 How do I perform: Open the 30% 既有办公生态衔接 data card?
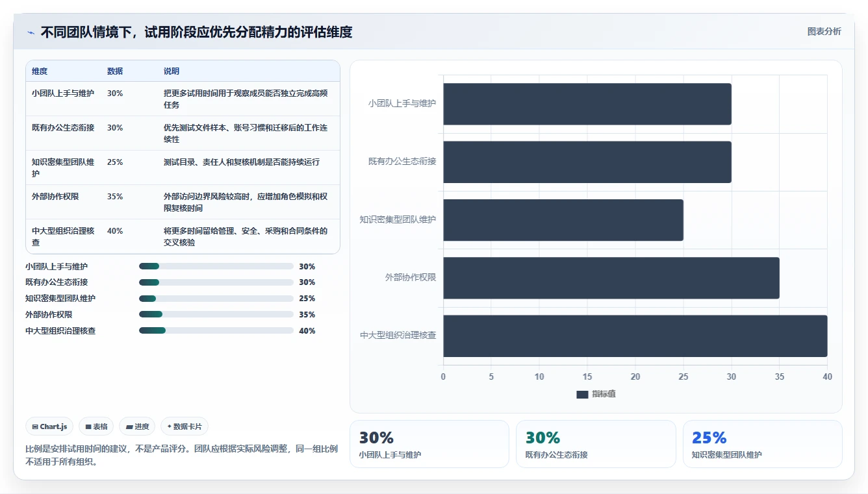click(596, 444)
